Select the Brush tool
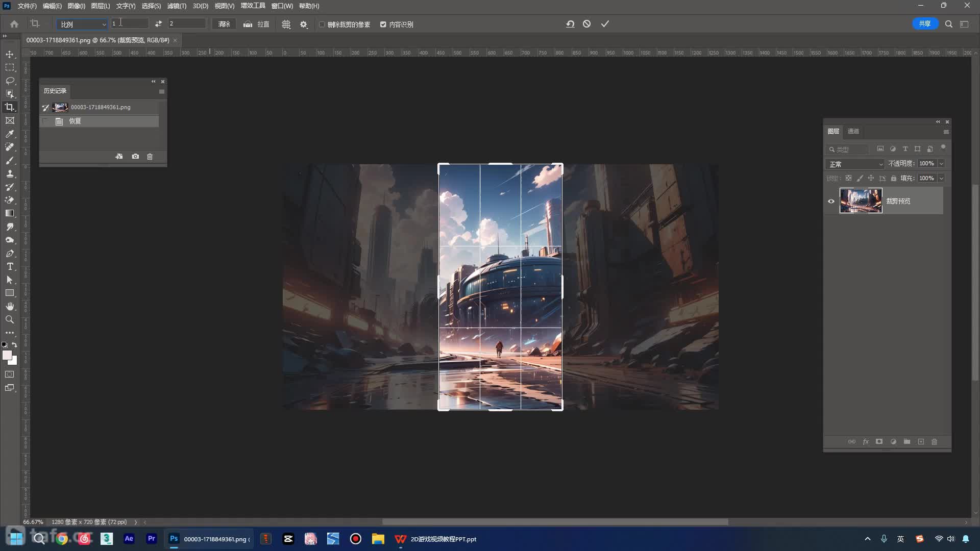Screen dimensions: 980x551 pyautogui.click(x=10, y=160)
